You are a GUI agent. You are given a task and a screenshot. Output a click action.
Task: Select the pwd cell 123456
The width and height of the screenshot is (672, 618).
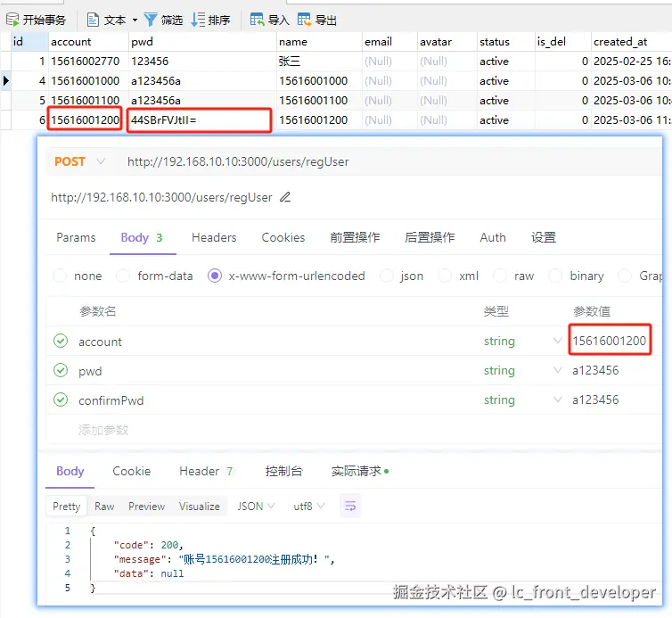[x=202, y=62]
